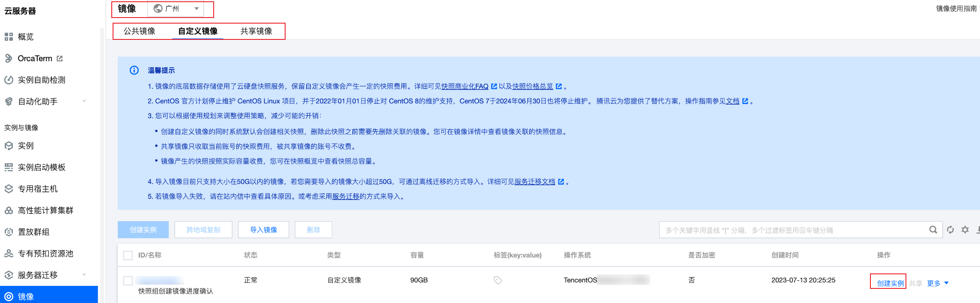Screen dimensions: 980x303
Task: Click the 操作系统 column header
Action: click(578, 255)
